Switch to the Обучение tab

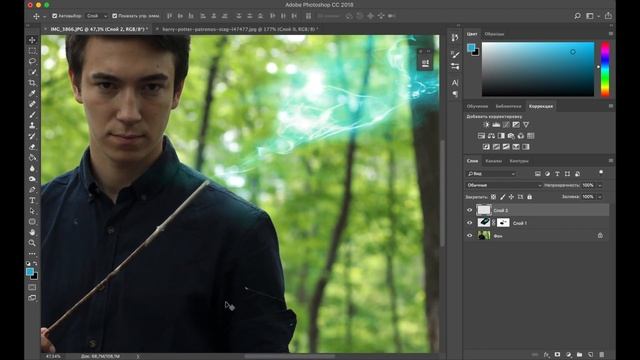(477, 106)
